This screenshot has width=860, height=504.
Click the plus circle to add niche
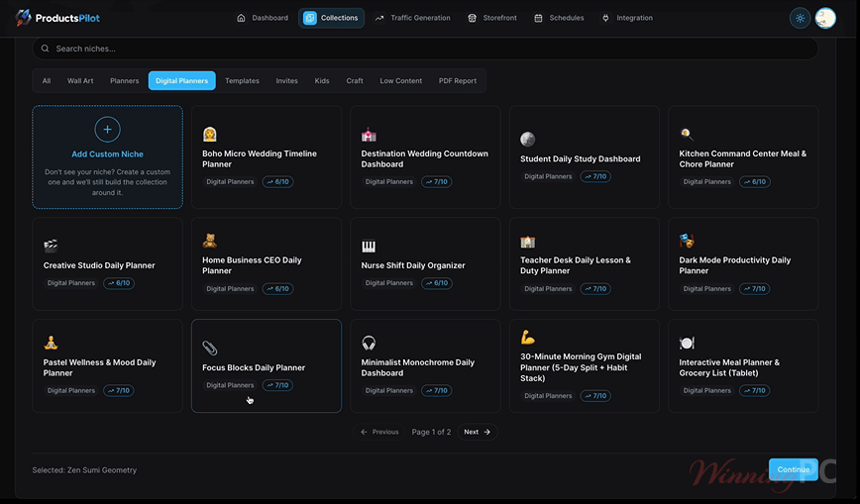point(107,130)
